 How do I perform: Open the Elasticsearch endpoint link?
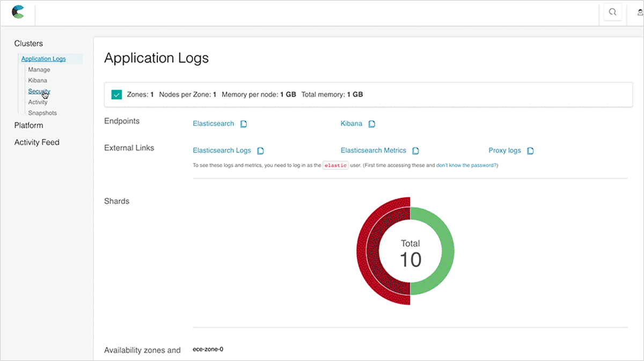[214, 123]
